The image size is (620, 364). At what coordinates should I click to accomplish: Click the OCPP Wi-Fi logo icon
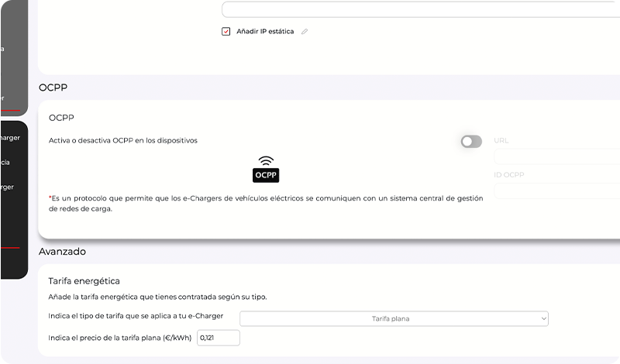pos(266,169)
